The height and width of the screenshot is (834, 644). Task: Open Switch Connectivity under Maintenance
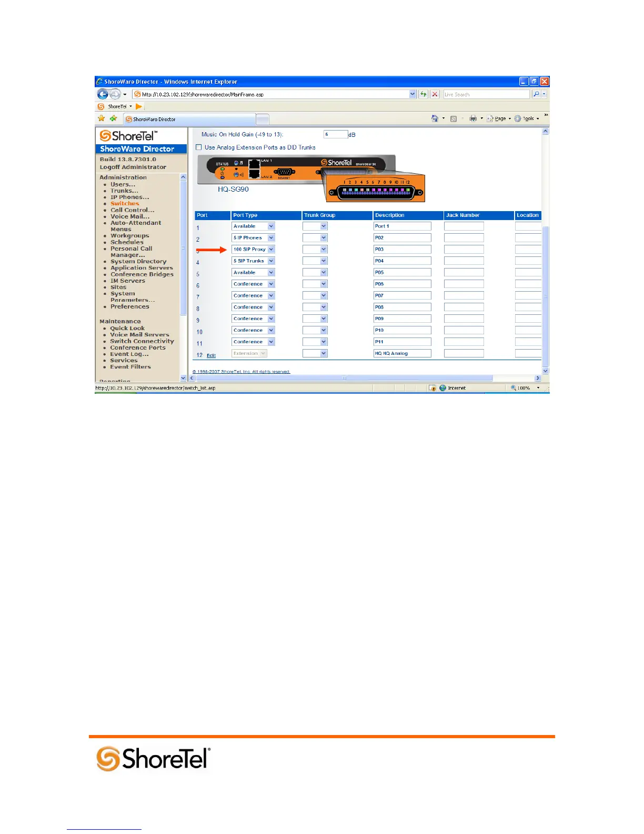[x=142, y=341]
